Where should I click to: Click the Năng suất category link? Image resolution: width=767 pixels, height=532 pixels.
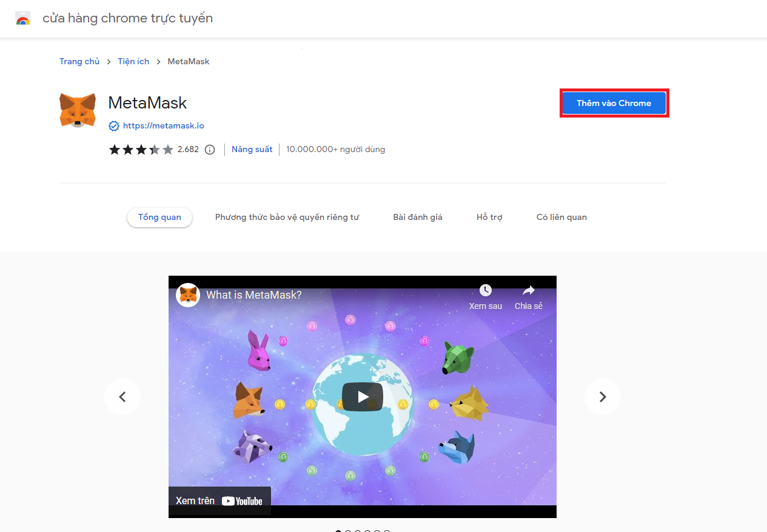[x=252, y=148]
